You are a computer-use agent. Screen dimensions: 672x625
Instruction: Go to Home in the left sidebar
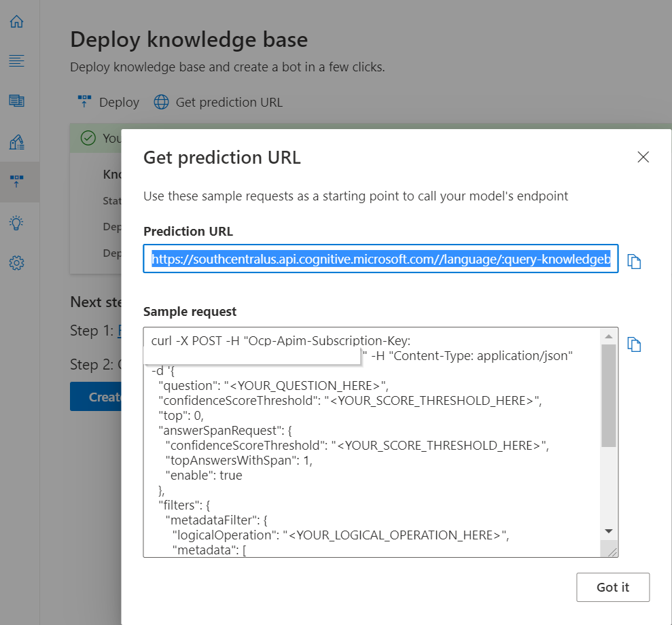pyautogui.click(x=16, y=22)
